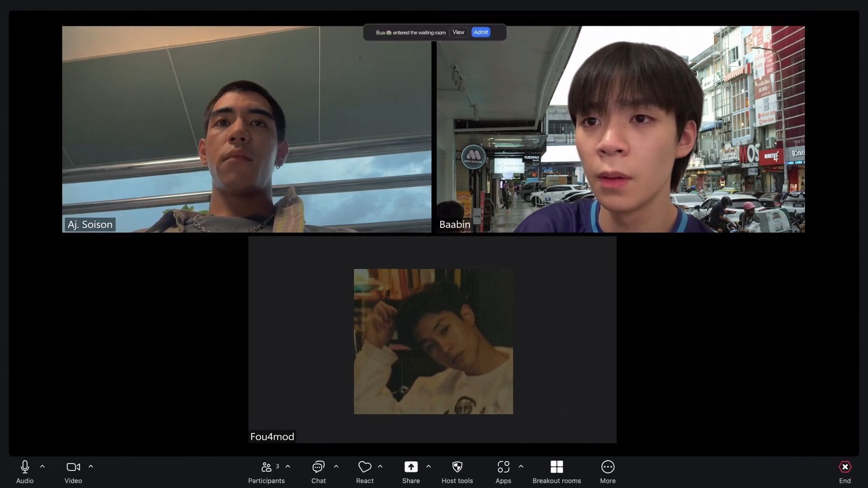Expand audio options chevron
This screenshot has width=868, height=488.
42,466
